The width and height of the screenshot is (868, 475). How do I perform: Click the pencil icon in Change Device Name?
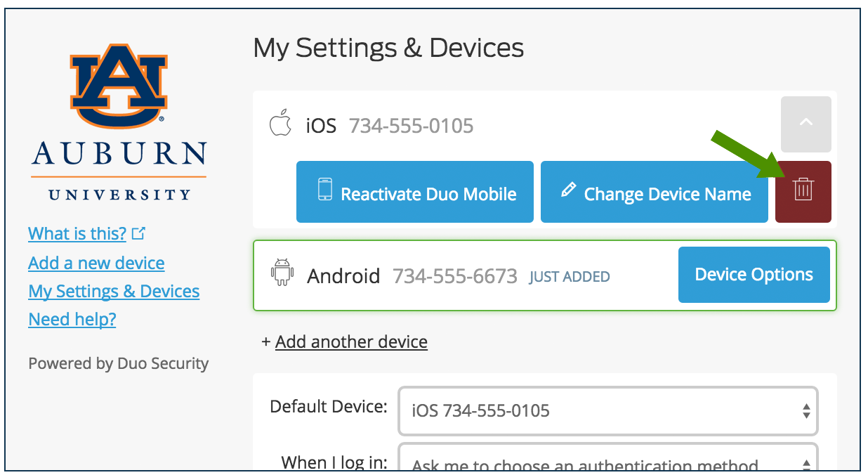pos(568,189)
